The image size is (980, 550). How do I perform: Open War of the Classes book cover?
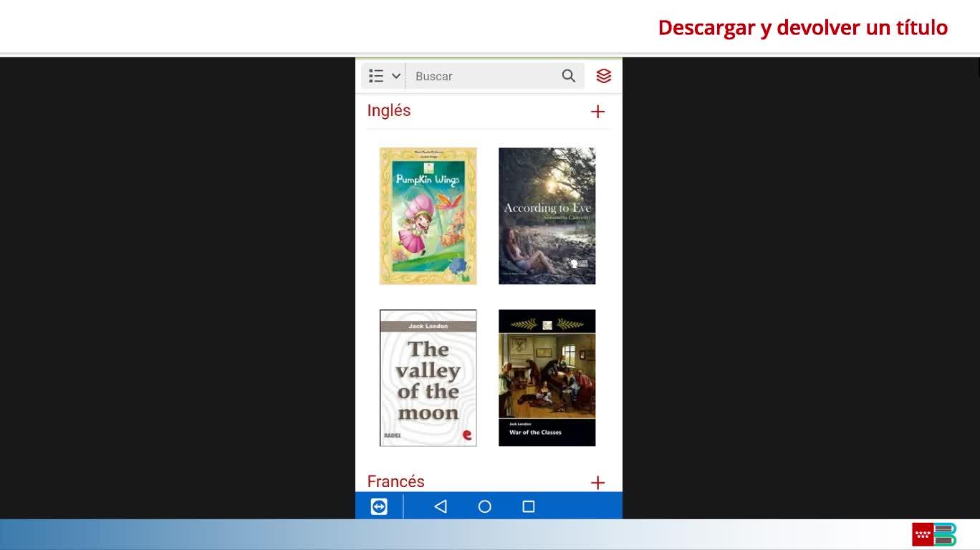point(547,378)
